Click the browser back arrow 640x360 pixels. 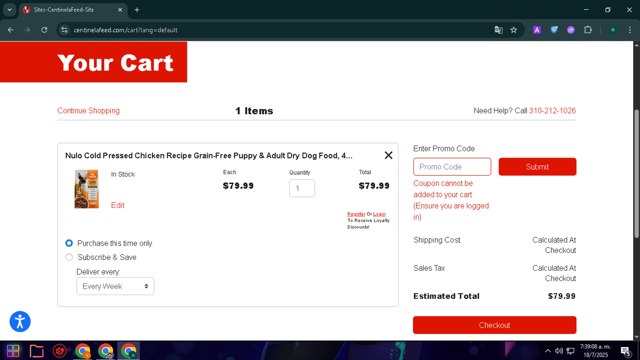point(11,30)
